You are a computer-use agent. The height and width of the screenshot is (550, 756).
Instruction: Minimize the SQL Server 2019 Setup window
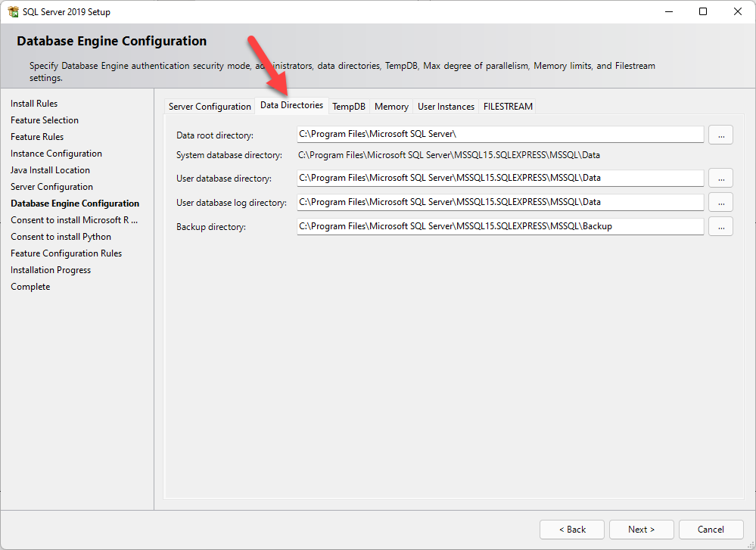(669, 11)
